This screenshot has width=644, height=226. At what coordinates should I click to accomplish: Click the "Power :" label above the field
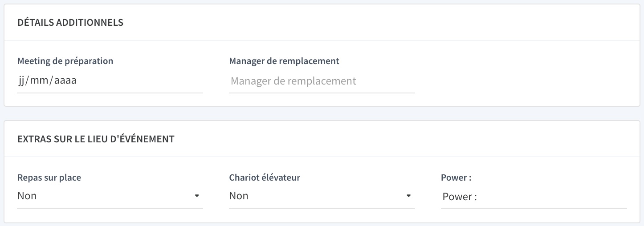coord(456,178)
